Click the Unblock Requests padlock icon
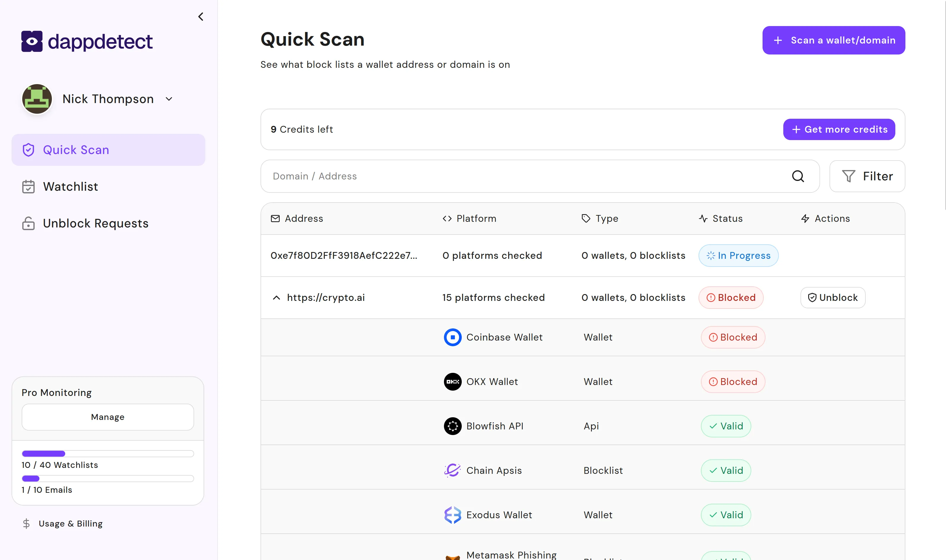946x560 pixels. tap(29, 223)
